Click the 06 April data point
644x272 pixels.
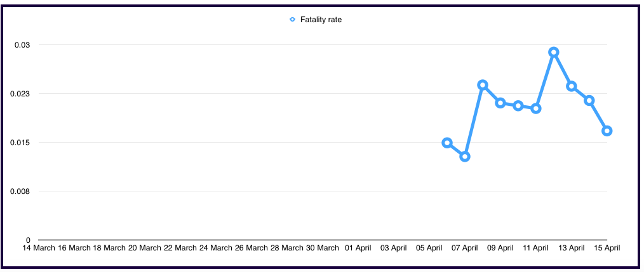pos(447,143)
